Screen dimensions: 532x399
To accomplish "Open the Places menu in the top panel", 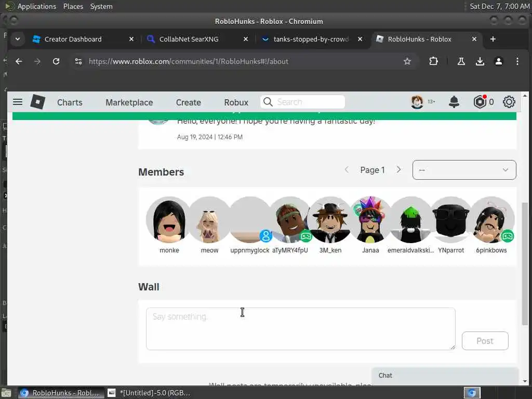I will 73,6.
